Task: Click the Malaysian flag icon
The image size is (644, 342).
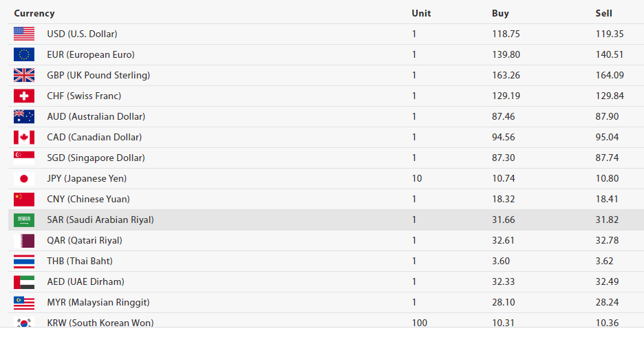Action: coord(23,302)
